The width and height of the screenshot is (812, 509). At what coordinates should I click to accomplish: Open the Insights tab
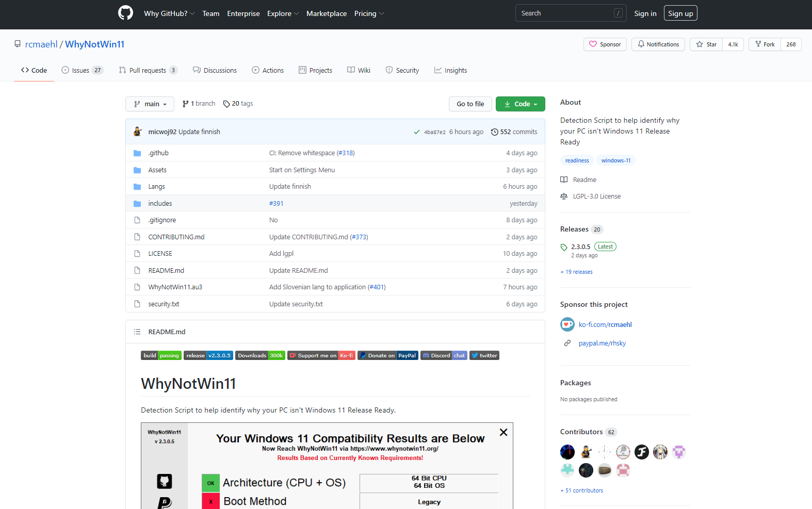click(450, 70)
